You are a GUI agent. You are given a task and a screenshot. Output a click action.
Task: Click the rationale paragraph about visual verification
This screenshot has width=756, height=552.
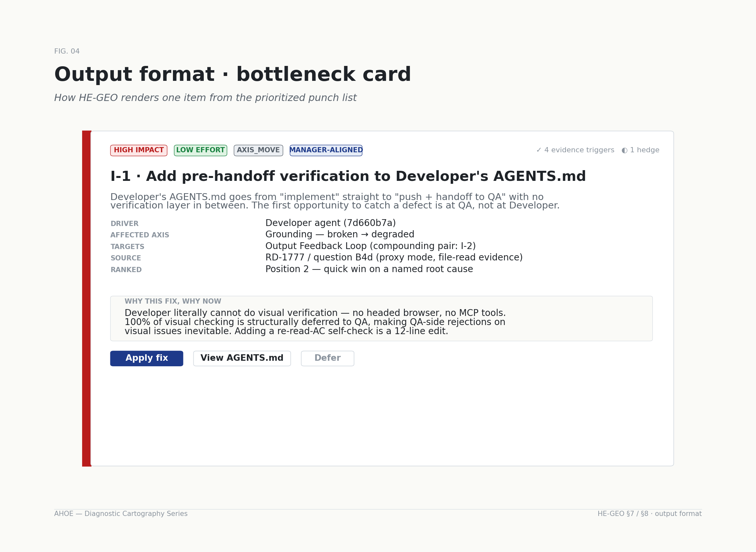click(x=315, y=322)
